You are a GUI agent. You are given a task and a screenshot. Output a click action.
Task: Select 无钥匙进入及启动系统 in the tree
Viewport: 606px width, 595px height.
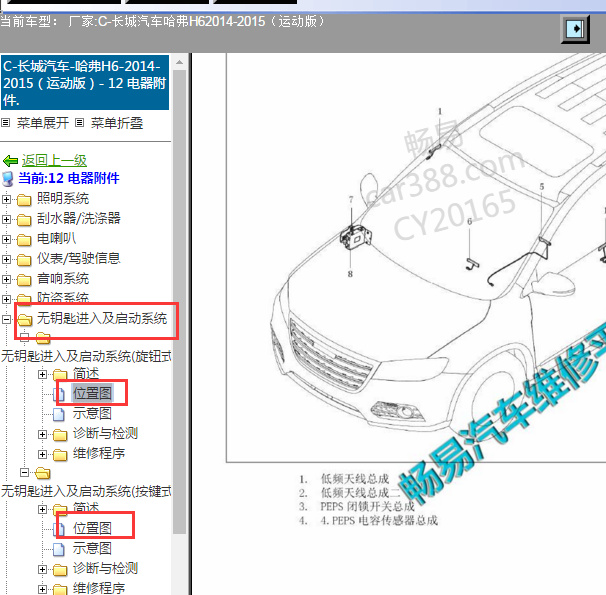pyautogui.click(x=102, y=318)
